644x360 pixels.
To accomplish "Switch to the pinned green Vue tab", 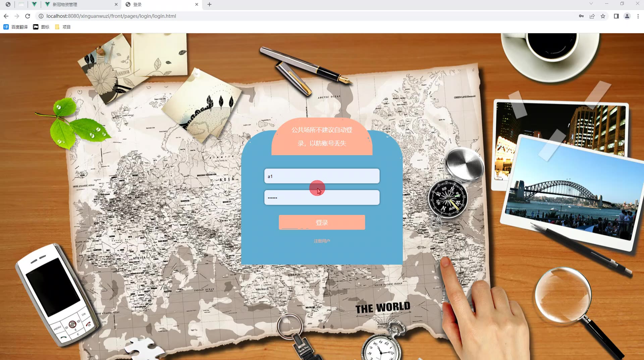I will (x=34, y=4).
